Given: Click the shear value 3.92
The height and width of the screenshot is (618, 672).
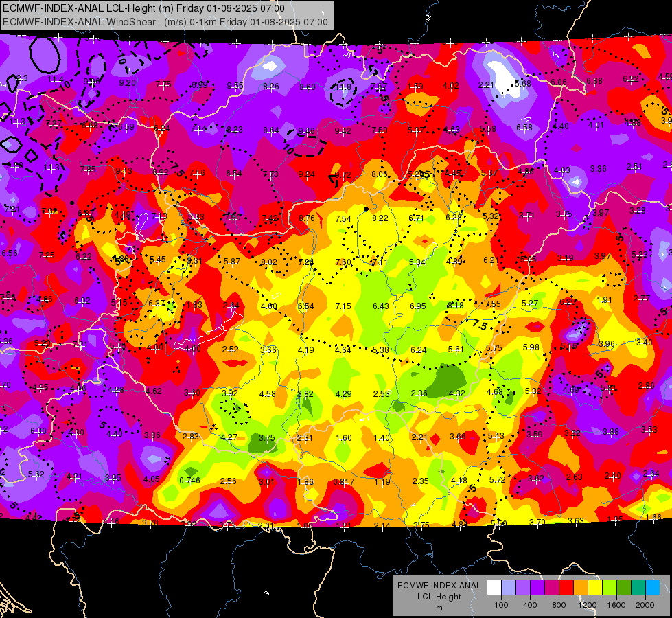Looking at the screenshot, I should point(230,393).
